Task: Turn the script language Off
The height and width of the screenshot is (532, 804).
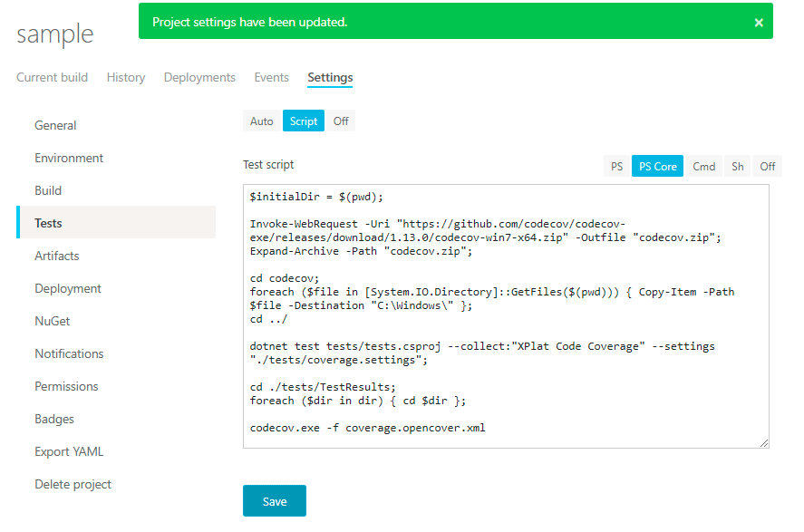Action: coord(767,166)
